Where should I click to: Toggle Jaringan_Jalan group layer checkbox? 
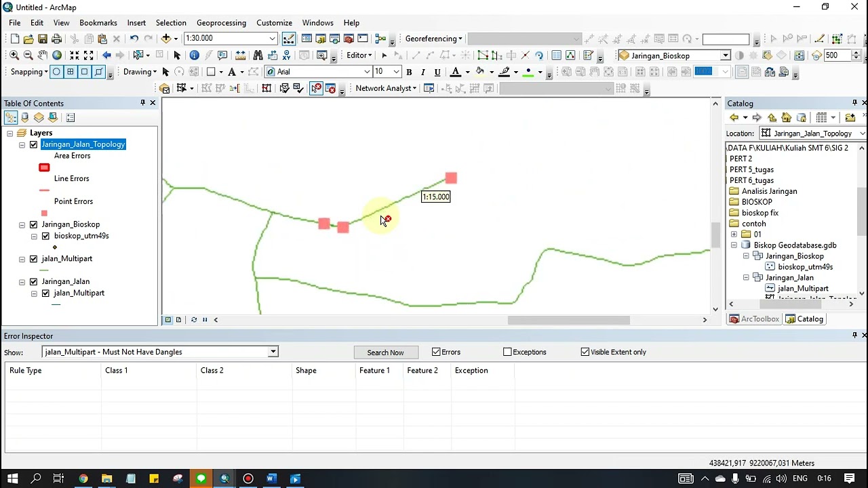[x=33, y=281]
